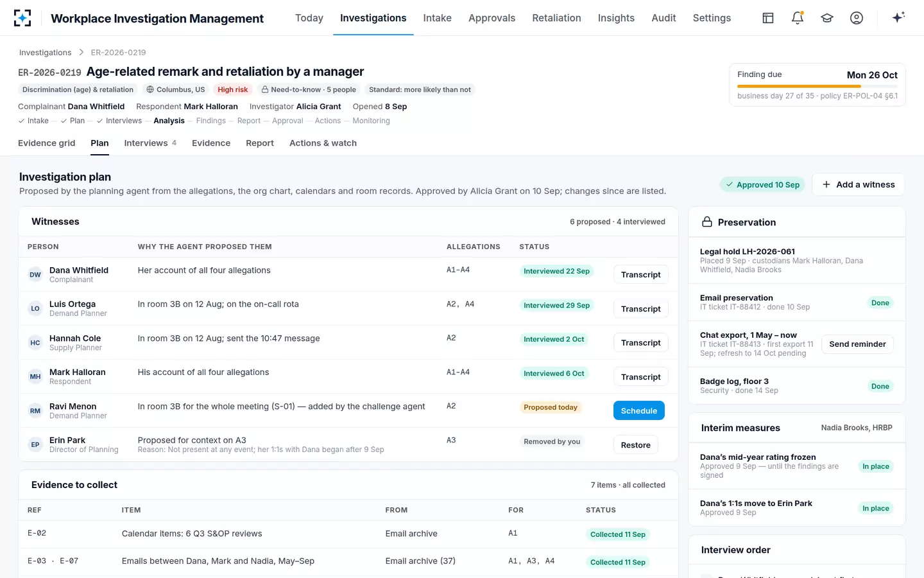Click the checkmark beside Intake stage

pos(22,121)
